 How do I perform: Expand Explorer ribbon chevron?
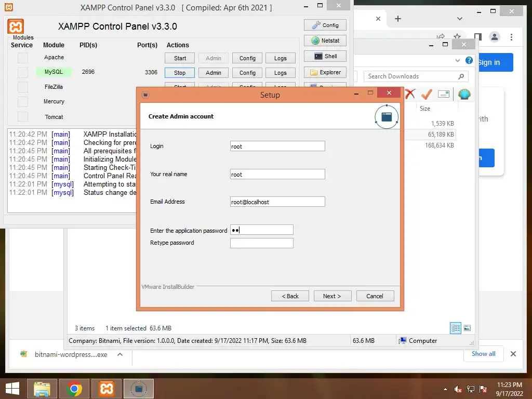tap(457, 60)
